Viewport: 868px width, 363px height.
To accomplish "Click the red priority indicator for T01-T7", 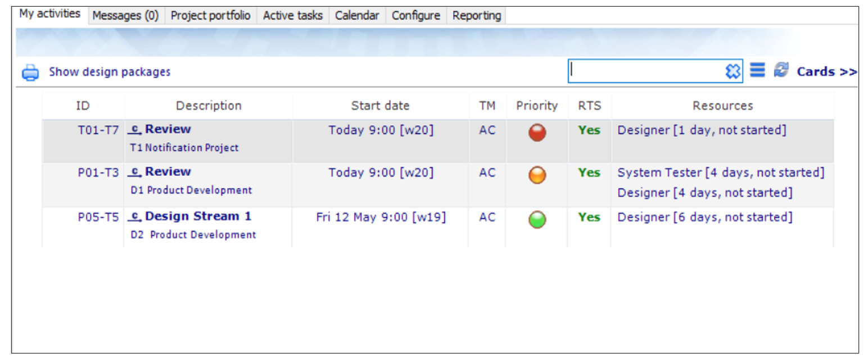I will tap(537, 133).
